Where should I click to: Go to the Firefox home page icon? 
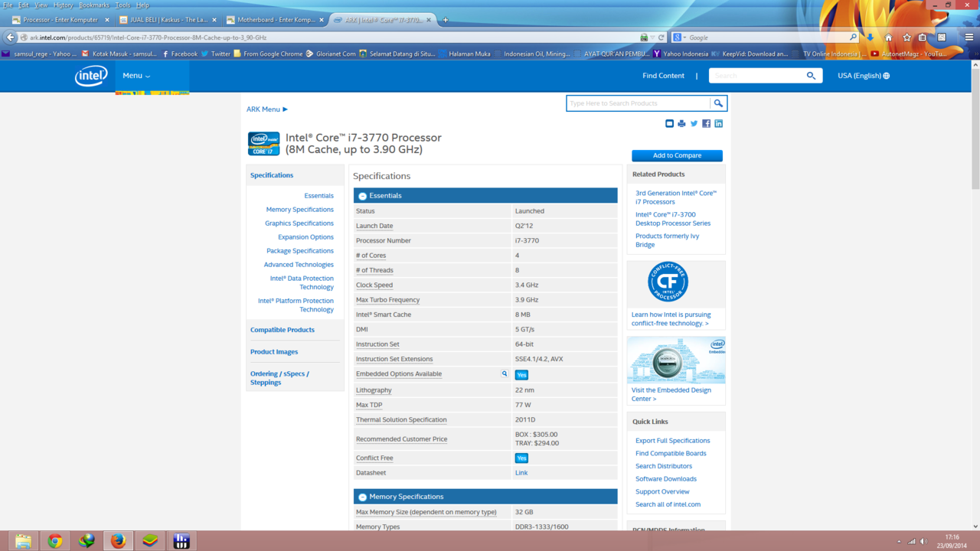point(888,37)
